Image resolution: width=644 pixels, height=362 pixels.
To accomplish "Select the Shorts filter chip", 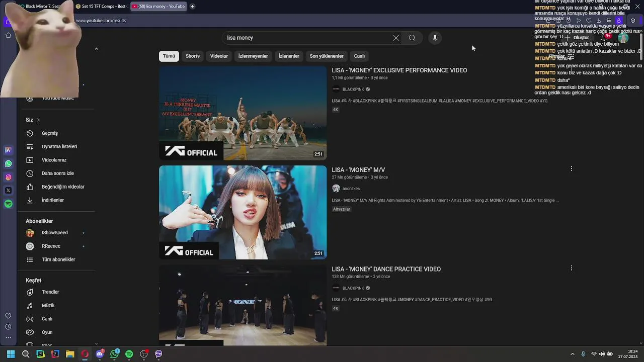I will (193, 56).
